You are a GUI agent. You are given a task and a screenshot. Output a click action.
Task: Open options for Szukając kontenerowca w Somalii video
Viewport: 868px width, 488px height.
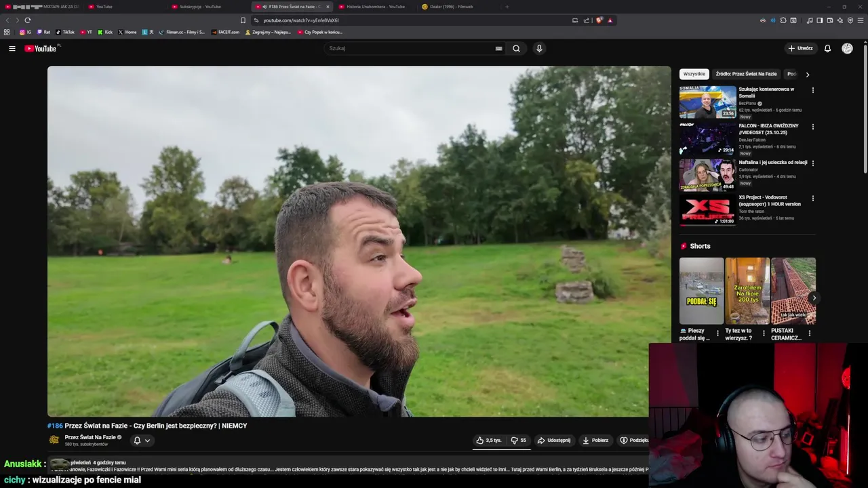pos(812,90)
